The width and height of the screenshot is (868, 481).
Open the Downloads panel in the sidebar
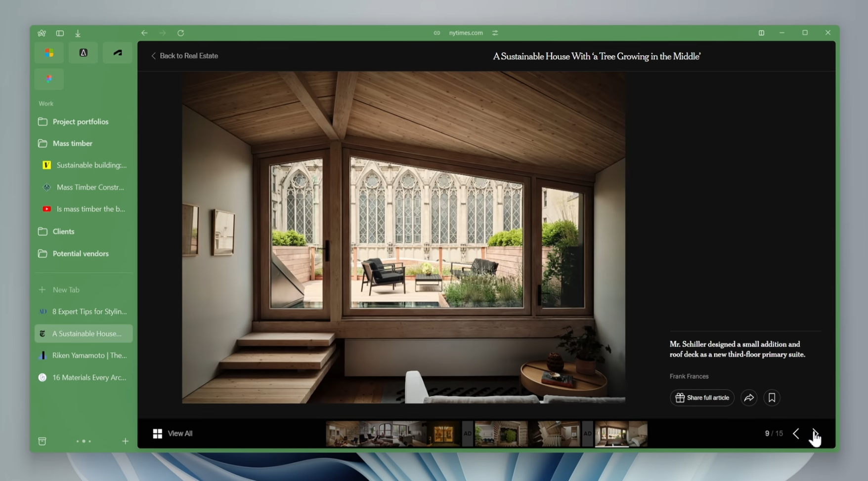78,33
